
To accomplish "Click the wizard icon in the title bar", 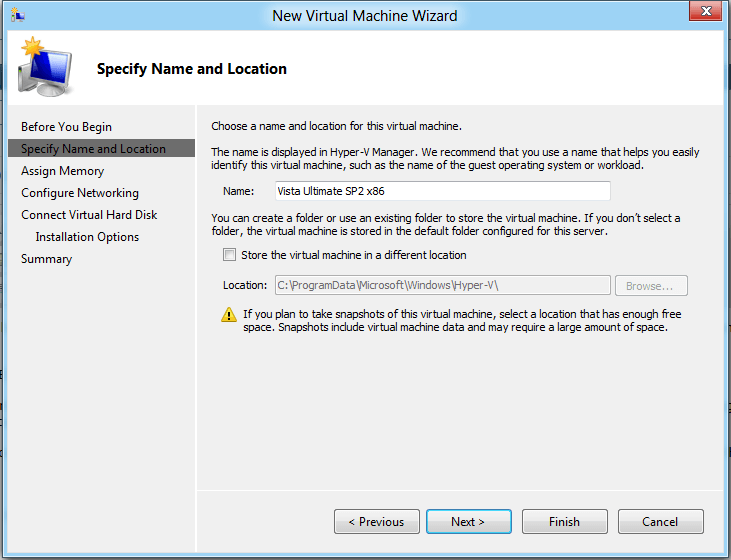I will 17,15.
